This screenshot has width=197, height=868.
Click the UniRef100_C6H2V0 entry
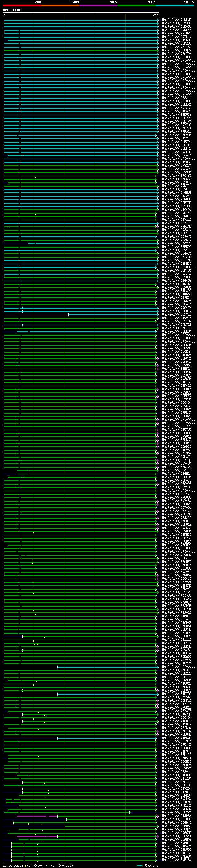click(176, 812)
